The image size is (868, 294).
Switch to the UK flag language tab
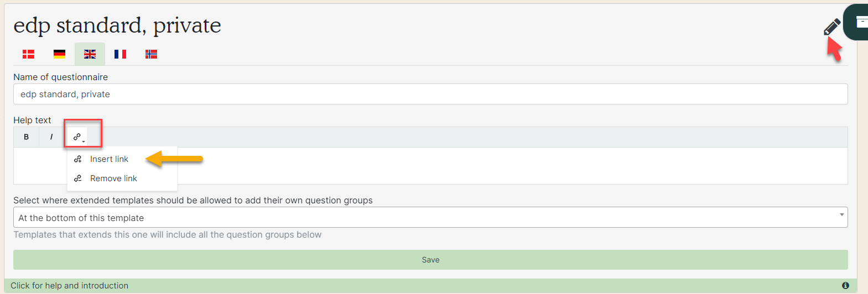click(x=90, y=54)
